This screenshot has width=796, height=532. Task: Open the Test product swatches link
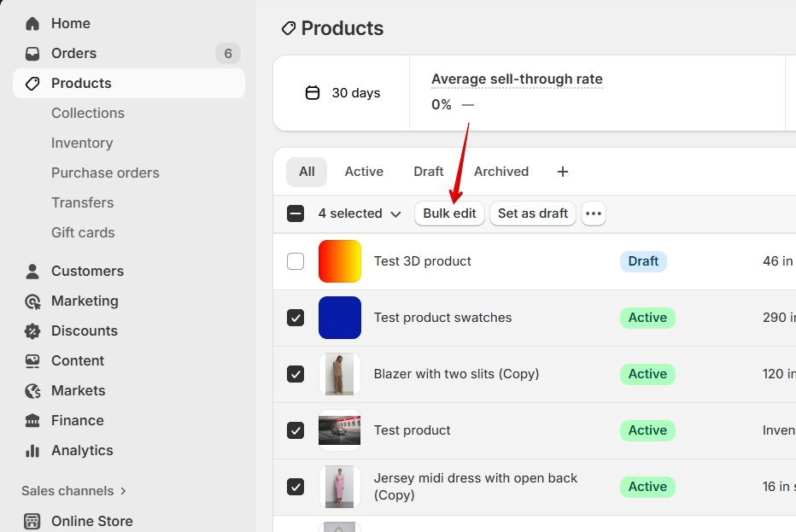442,318
